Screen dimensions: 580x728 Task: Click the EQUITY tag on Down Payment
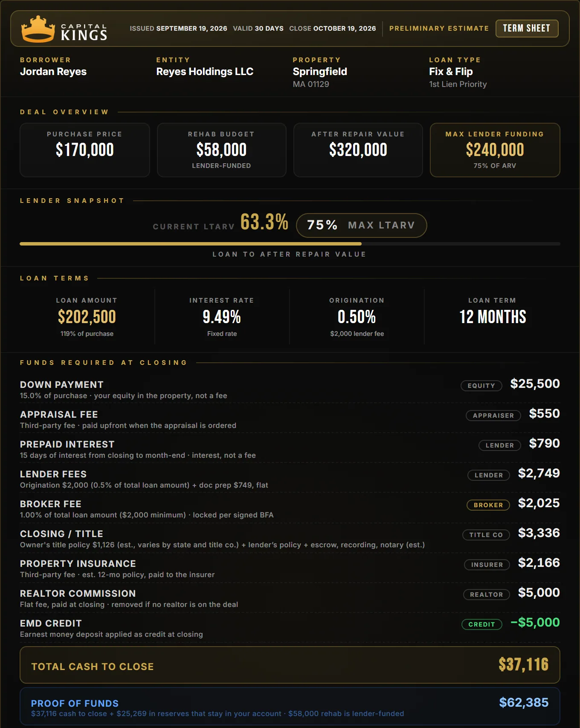[481, 385]
